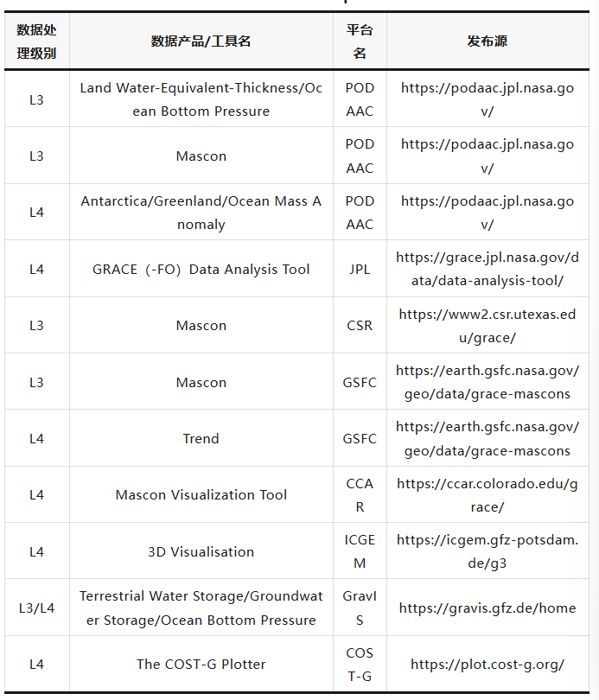Click the "L3/L4" level cell
The height and width of the screenshot is (700, 599).
pos(36,608)
